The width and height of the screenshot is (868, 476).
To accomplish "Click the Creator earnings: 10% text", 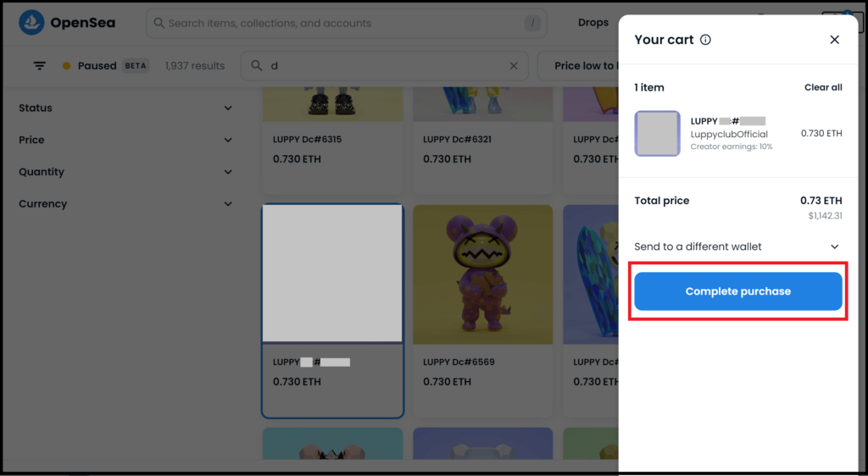I will [732, 147].
